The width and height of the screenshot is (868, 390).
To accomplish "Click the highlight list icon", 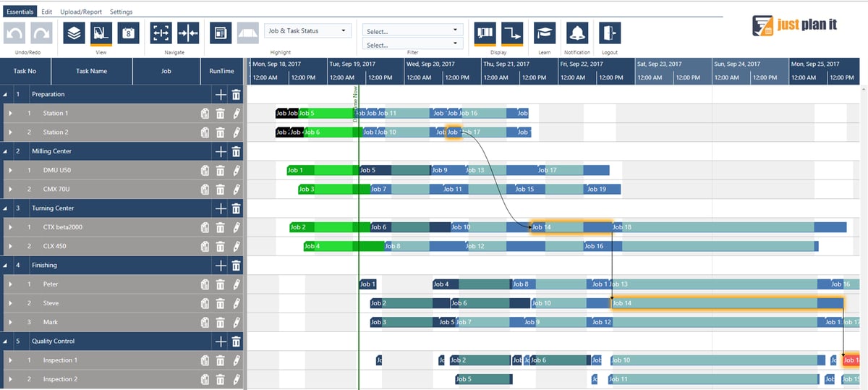I will (x=221, y=33).
